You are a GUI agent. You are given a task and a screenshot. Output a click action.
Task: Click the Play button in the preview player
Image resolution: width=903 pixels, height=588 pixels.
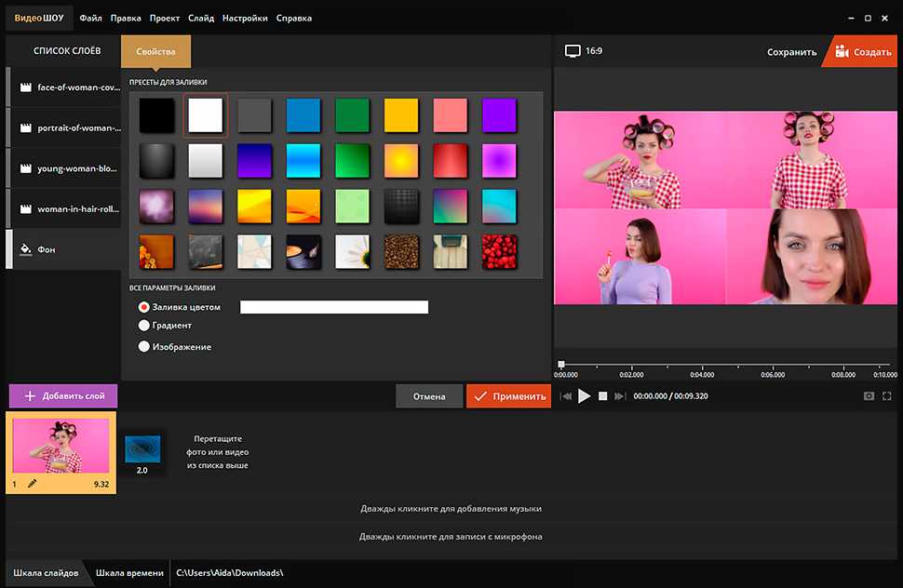point(585,396)
